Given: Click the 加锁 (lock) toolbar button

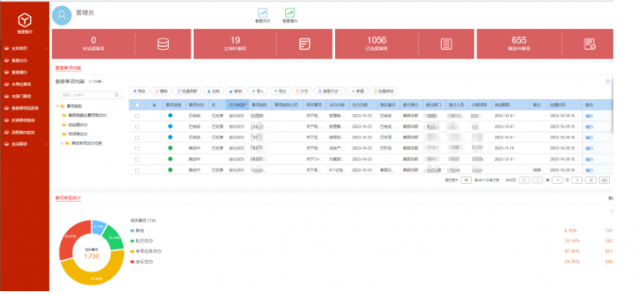Looking at the screenshot, I should [213, 91].
